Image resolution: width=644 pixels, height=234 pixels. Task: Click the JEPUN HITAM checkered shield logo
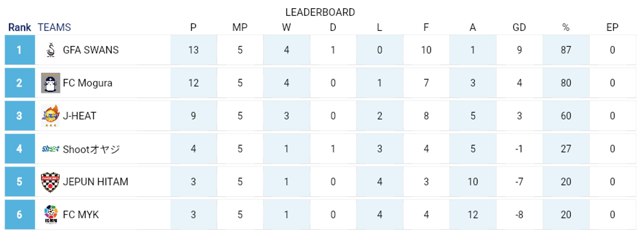click(x=51, y=182)
